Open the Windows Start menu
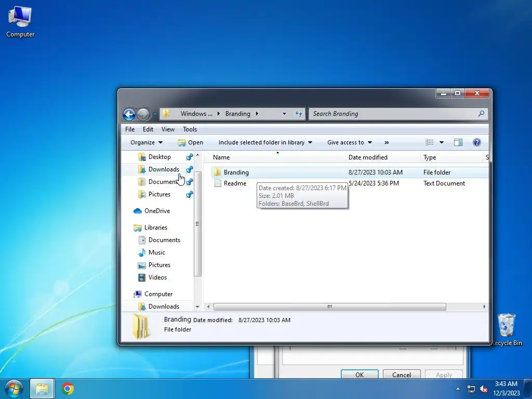Image resolution: width=532 pixels, height=399 pixels. coord(14,389)
